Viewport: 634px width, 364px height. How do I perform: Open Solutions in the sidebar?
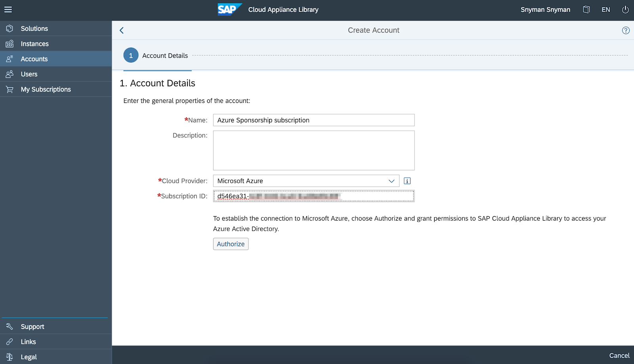[56, 29]
